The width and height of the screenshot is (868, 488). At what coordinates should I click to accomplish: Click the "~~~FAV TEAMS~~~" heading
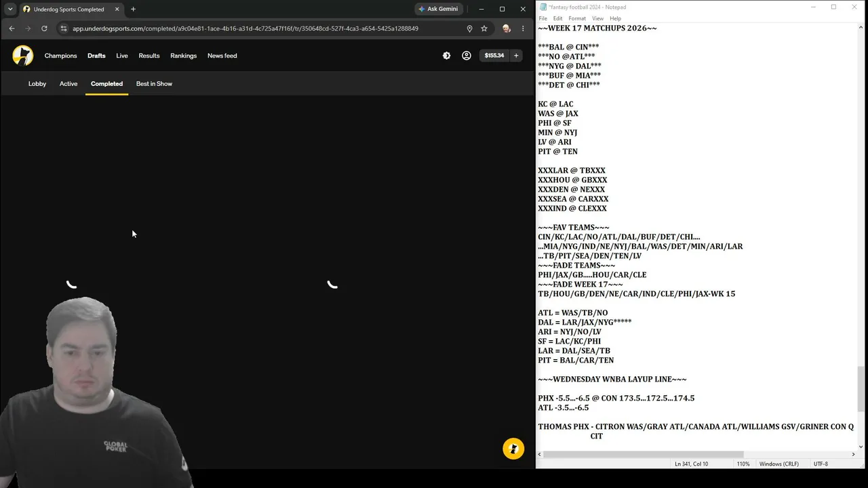point(574,227)
